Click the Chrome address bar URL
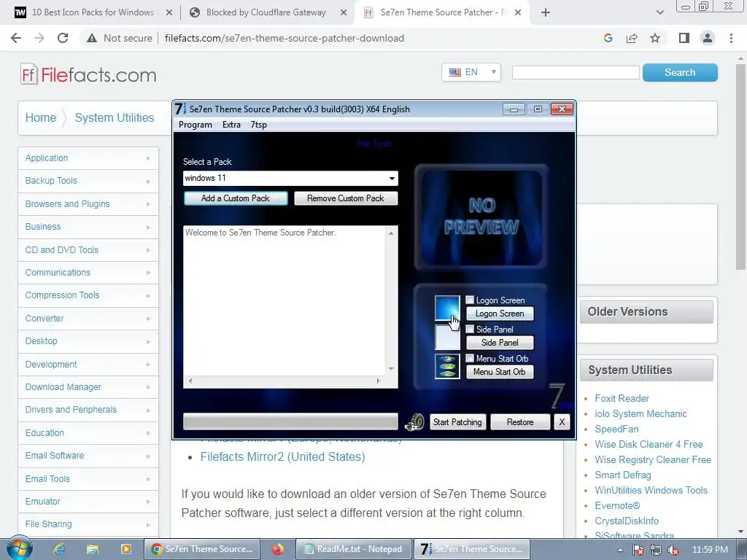 (284, 38)
